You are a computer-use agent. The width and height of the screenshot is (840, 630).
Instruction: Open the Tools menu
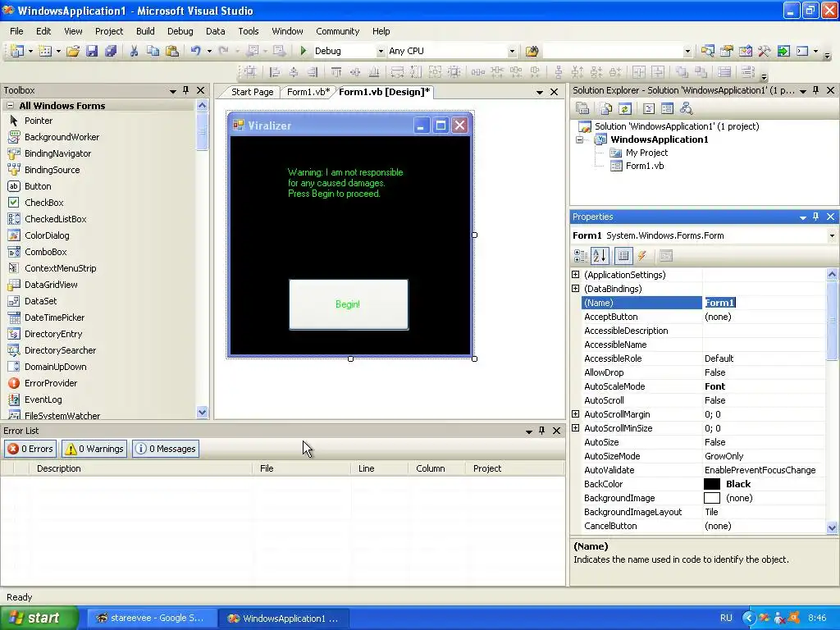[248, 31]
